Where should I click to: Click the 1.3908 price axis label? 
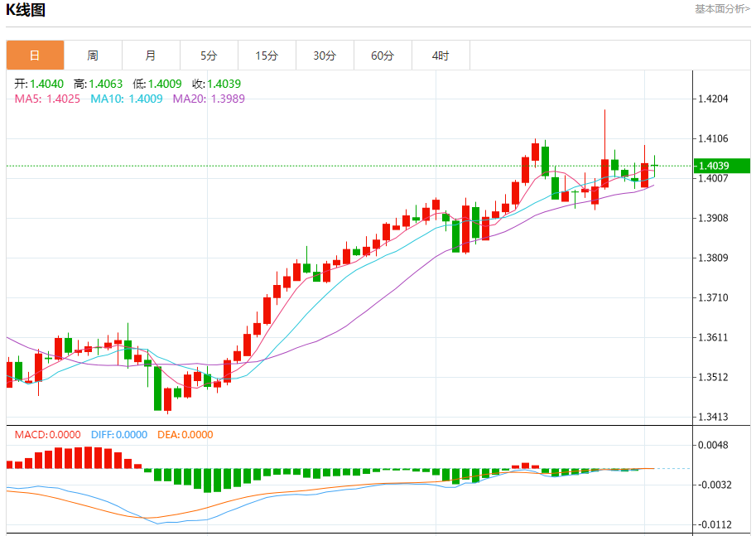713,218
